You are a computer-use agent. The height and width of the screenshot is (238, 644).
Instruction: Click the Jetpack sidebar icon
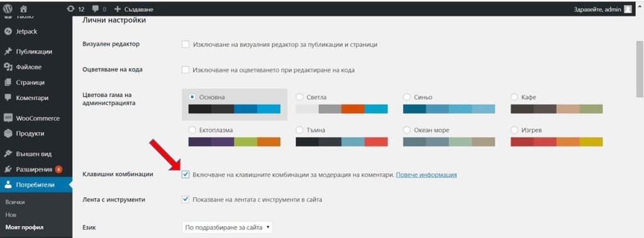pyautogui.click(x=8, y=31)
